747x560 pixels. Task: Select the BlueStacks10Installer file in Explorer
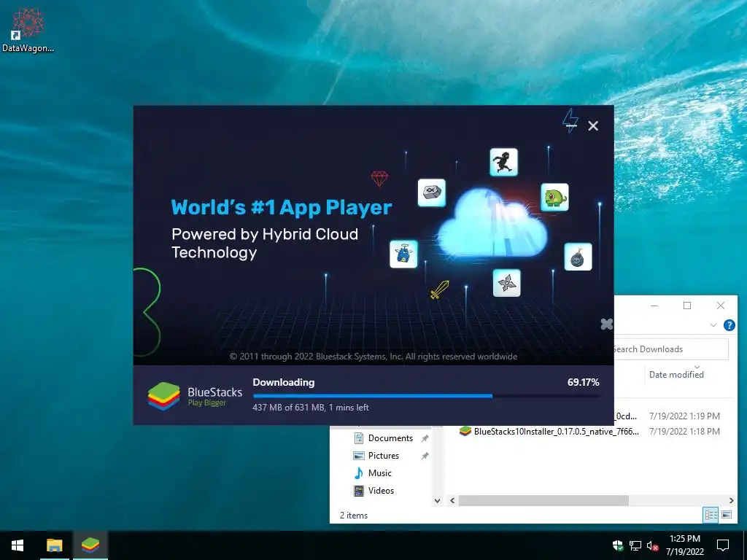(557, 432)
